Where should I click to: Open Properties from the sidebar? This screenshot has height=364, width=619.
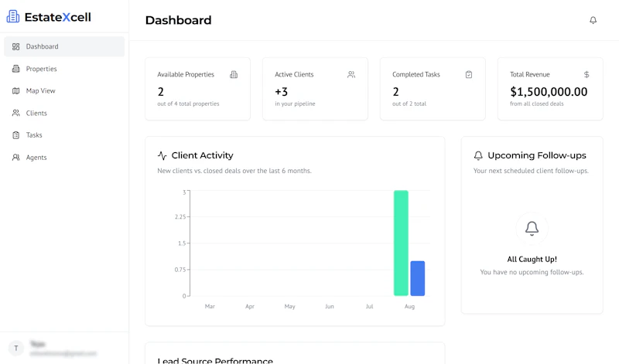pos(64,69)
